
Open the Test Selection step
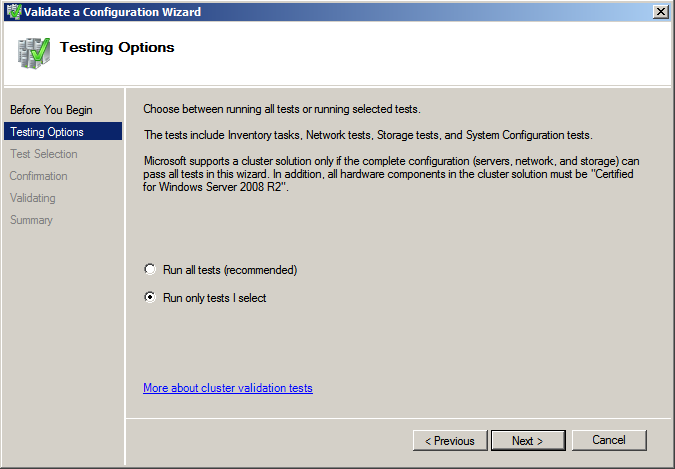click(x=44, y=154)
